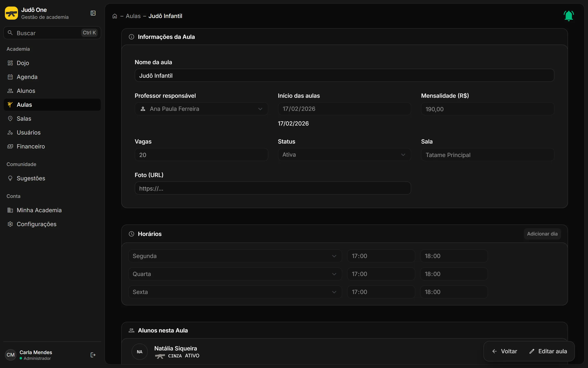Click the Financeiro money icon
The image size is (588, 368).
point(10,146)
